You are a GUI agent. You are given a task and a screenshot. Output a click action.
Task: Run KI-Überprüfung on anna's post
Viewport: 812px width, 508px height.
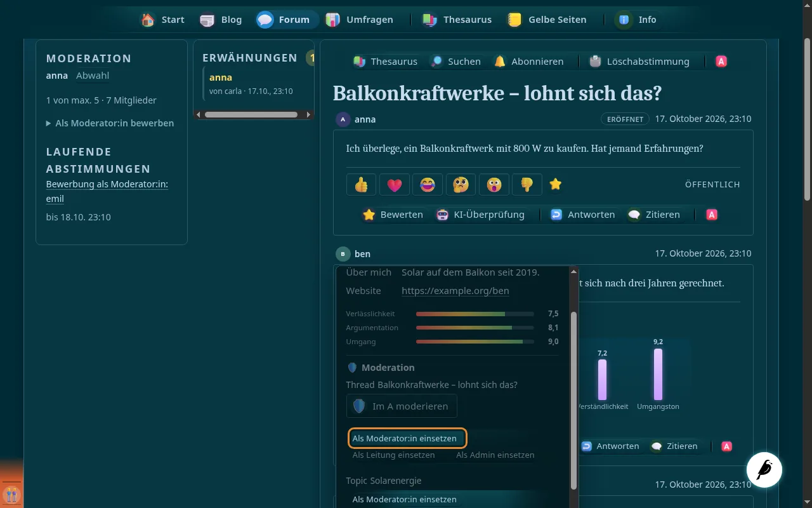point(480,215)
